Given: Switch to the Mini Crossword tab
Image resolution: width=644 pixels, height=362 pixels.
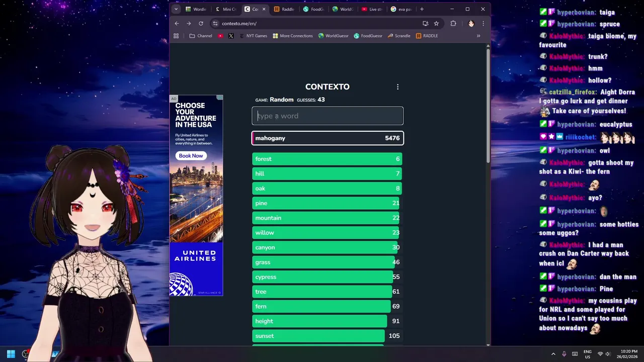Looking at the screenshot, I should 225,9.
